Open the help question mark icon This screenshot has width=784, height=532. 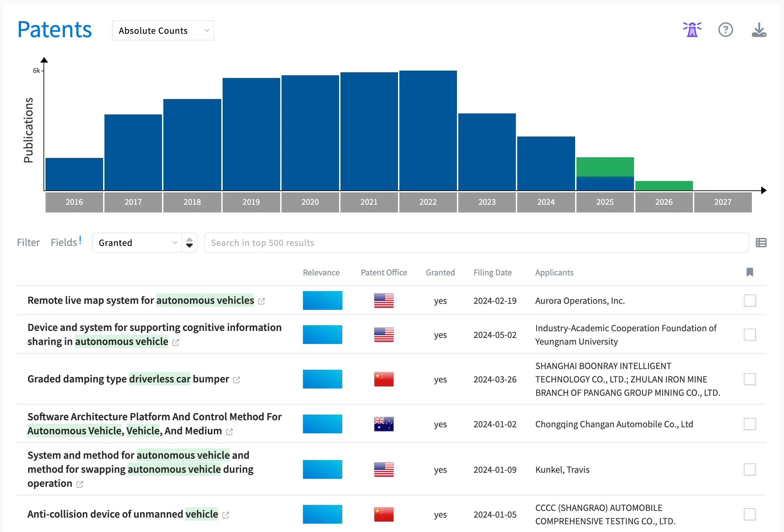725,30
